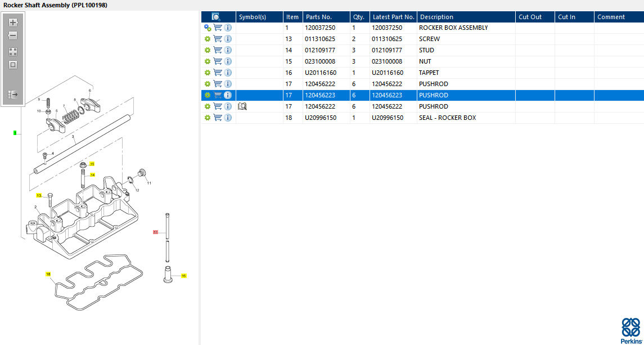Select callout 14 on the diagram
This screenshot has height=345, width=644.
pos(92,175)
